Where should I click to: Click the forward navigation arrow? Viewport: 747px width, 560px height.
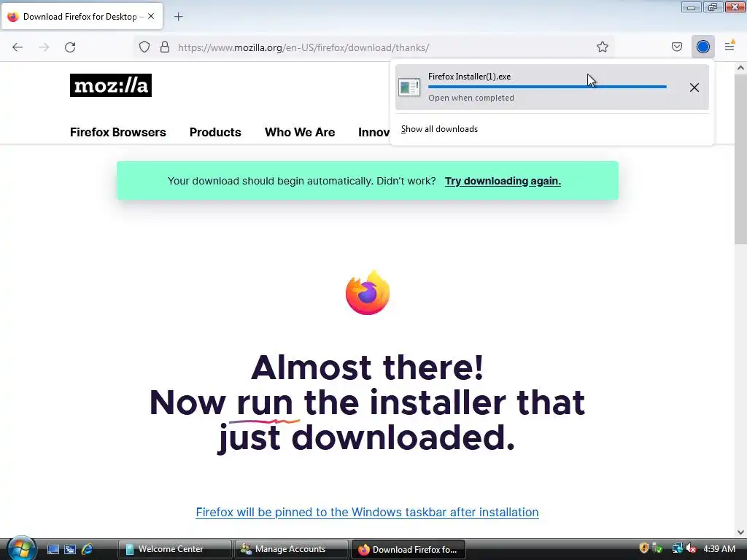click(44, 47)
